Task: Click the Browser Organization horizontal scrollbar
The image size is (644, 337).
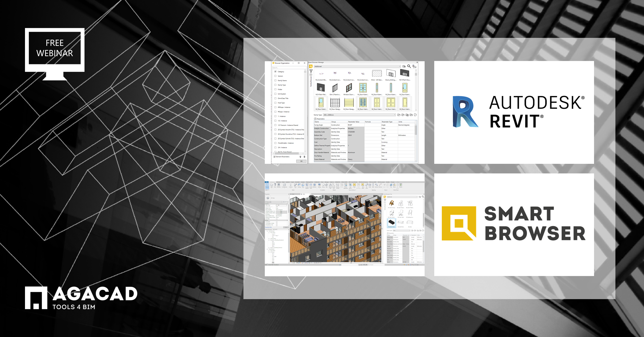Action: click(289, 153)
